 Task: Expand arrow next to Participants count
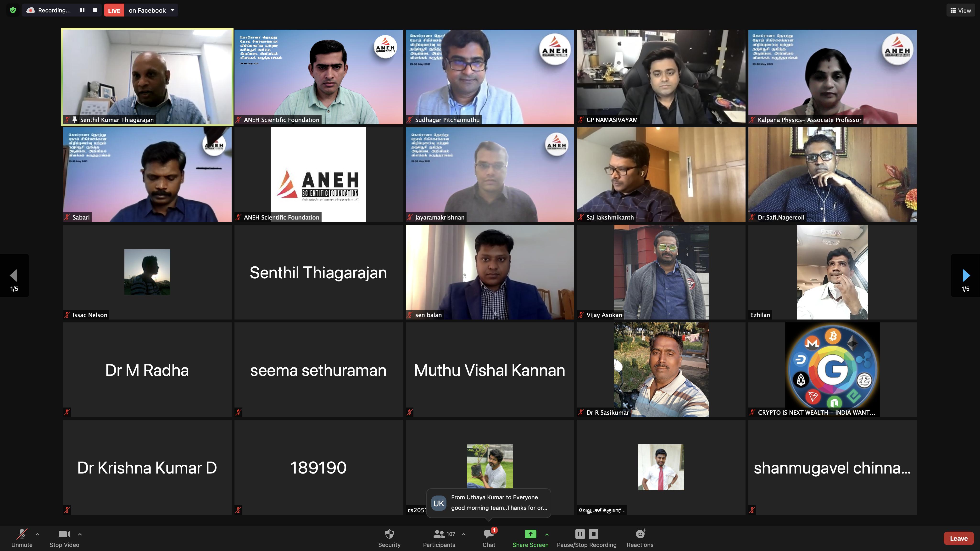tap(464, 534)
